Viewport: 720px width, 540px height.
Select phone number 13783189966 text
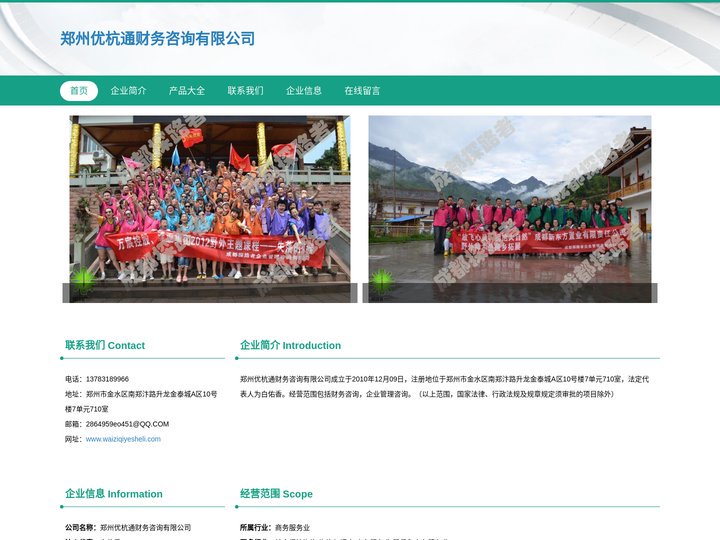pyautogui.click(x=107, y=379)
